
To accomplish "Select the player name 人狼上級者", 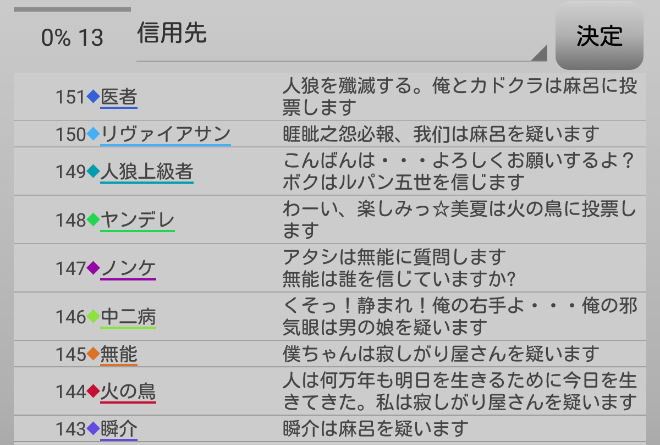I will [147, 172].
